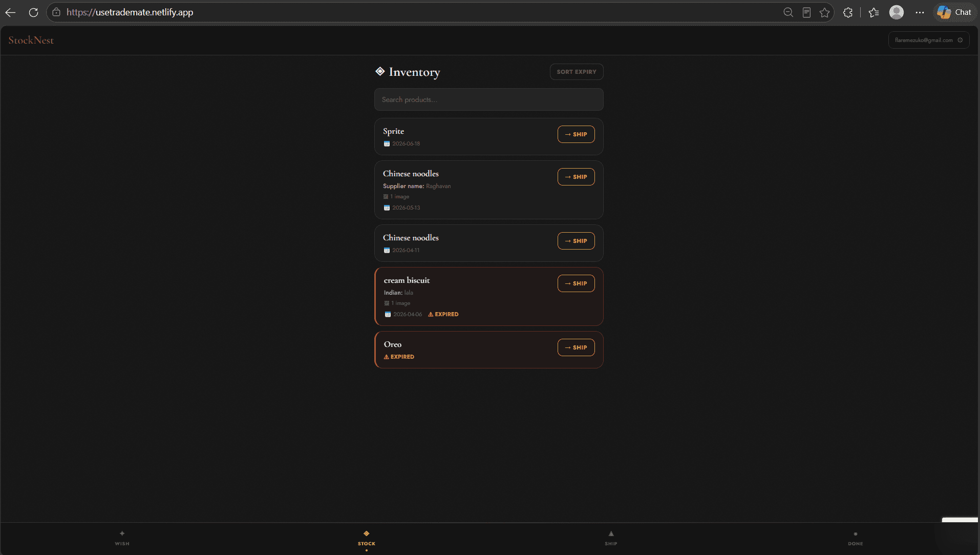Click the image icon on Chinese noodles card
Image resolution: width=980 pixels, height=555 pixels.
click(386, 197)
